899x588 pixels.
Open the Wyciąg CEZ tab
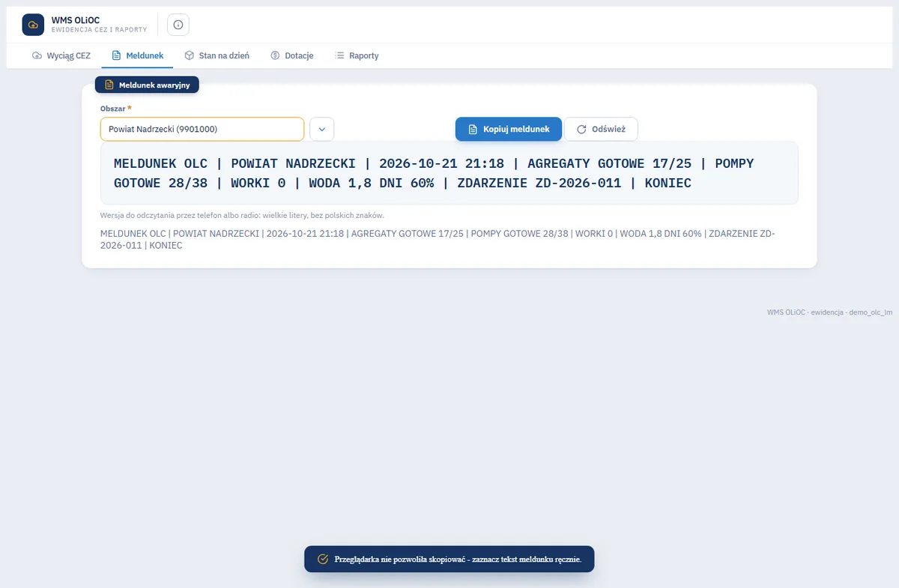click(x=61, y=55)
